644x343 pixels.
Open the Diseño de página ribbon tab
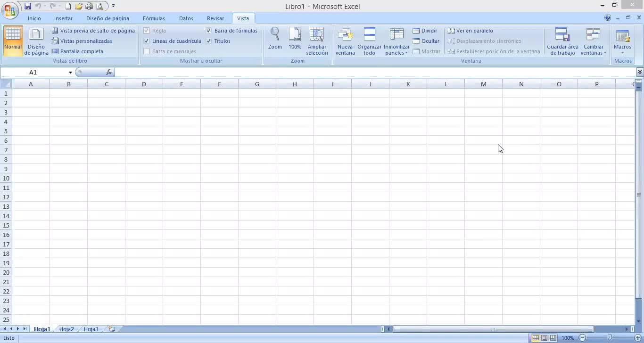(x=107, y=18)
